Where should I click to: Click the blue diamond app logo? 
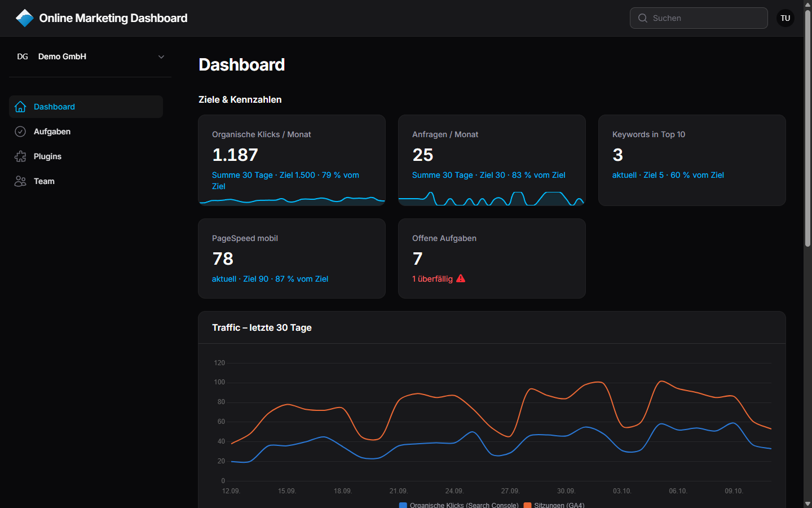coord(24,18)
